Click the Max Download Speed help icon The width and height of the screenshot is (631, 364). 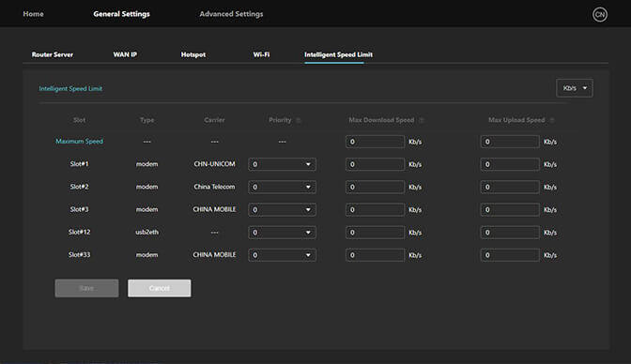(x=422, y=120)
